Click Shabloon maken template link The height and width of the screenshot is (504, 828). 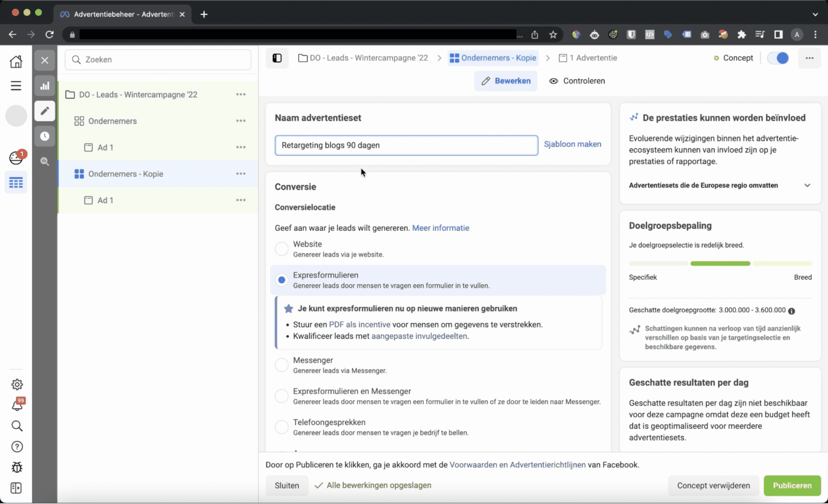click(572, 143)
